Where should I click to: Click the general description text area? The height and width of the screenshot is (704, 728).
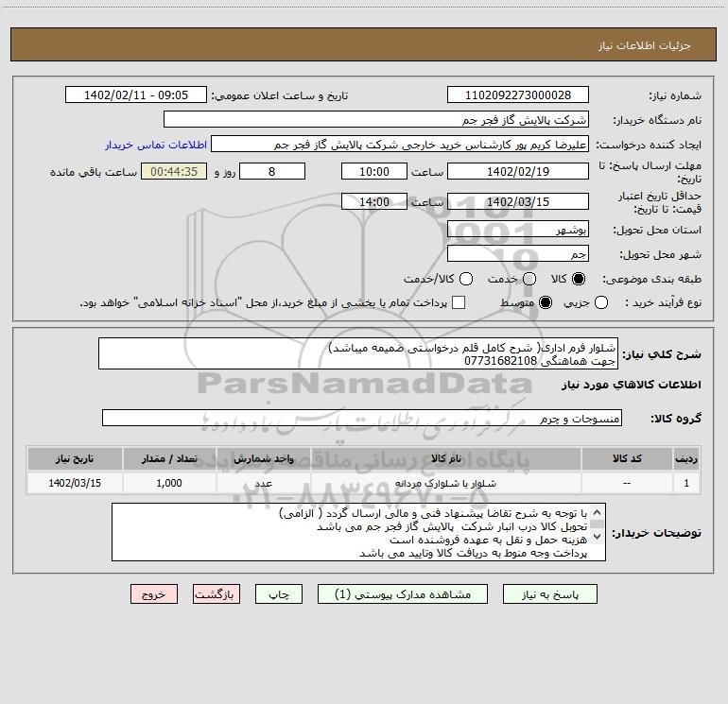point(358,353)
